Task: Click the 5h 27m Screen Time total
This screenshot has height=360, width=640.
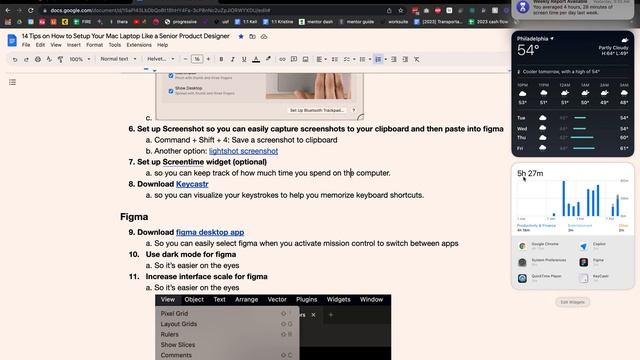Action: [x=530, y=173]
